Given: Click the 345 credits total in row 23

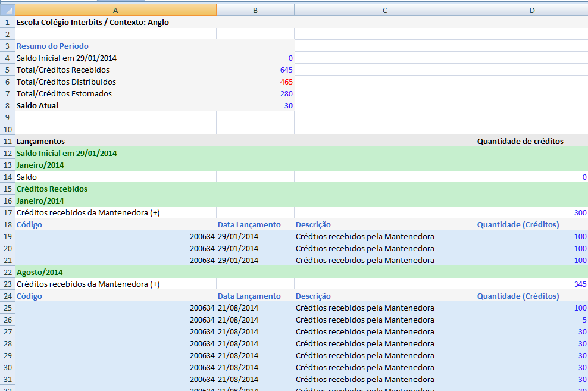Looking at the screenshot, I should point(580,284).
